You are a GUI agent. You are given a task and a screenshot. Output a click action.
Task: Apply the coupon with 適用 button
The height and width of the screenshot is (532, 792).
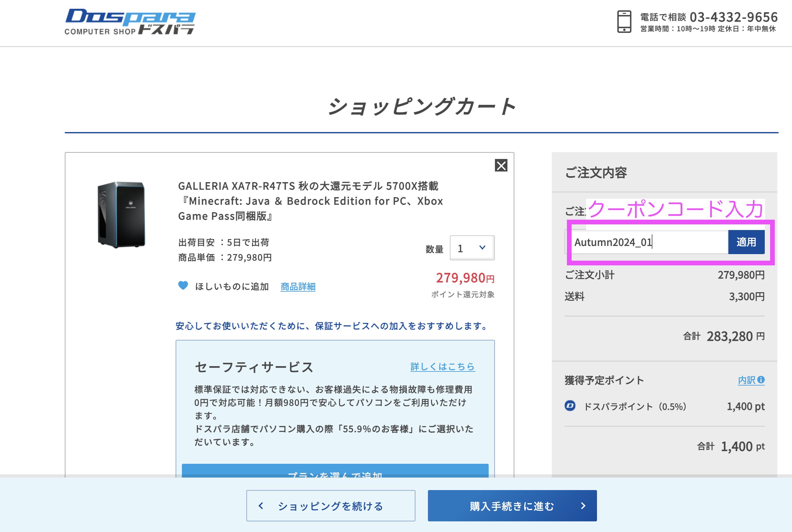tap(746, 242)
